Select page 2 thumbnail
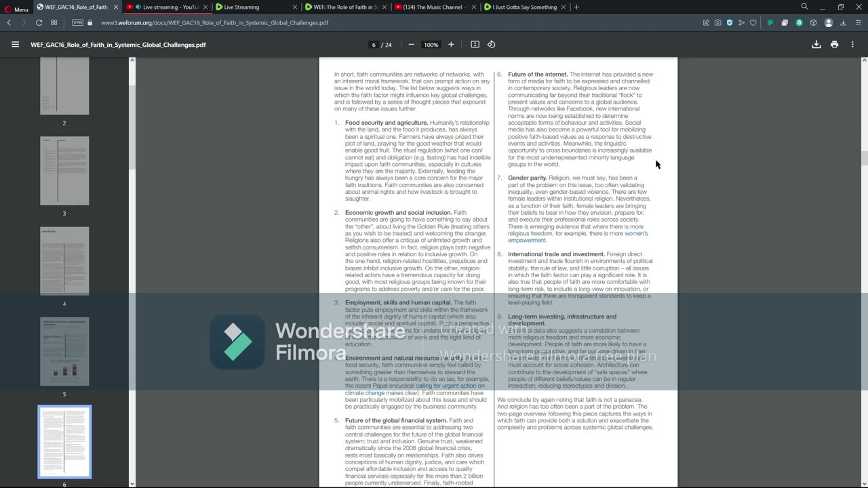The width and height of the screenshot is (868, 488). [x=64, y=85]
